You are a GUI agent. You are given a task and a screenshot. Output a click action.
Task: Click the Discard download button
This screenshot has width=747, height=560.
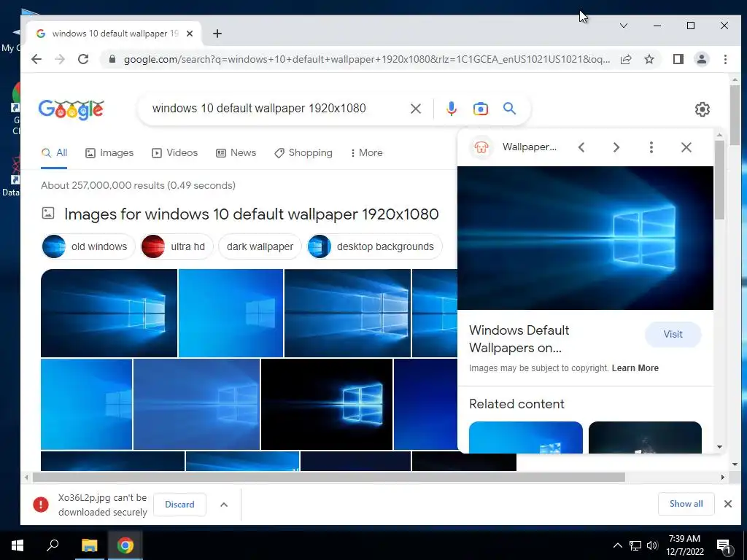tap(179, 505)
